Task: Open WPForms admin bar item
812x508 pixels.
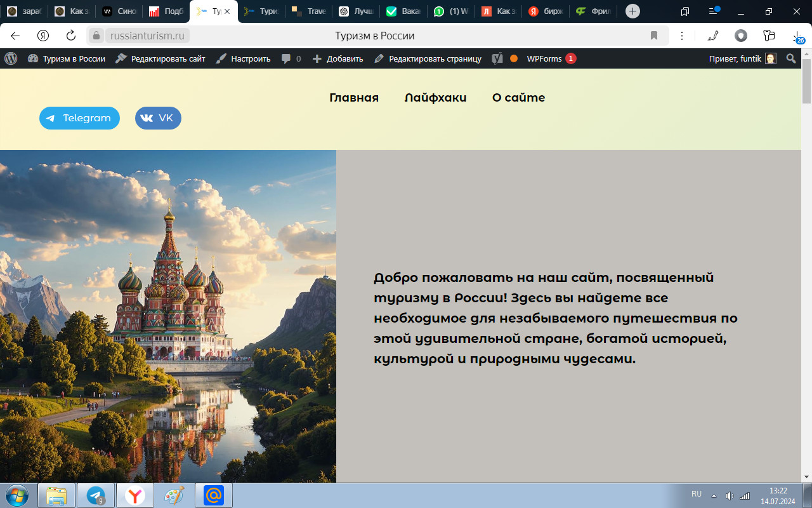Action: pos(551,58)
